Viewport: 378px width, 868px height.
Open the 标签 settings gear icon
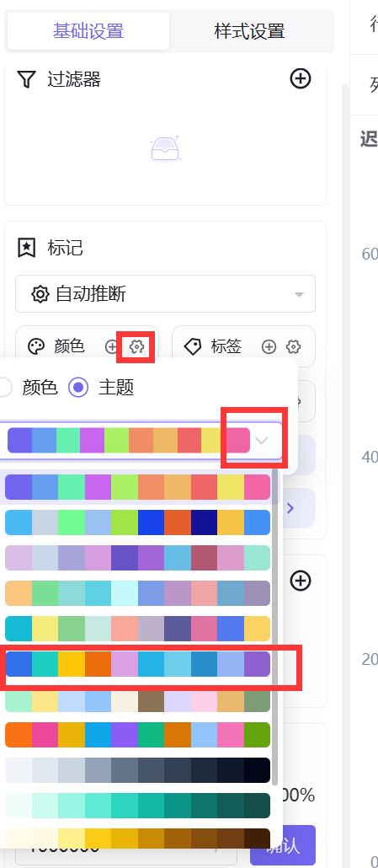click(x=294, y=346)
